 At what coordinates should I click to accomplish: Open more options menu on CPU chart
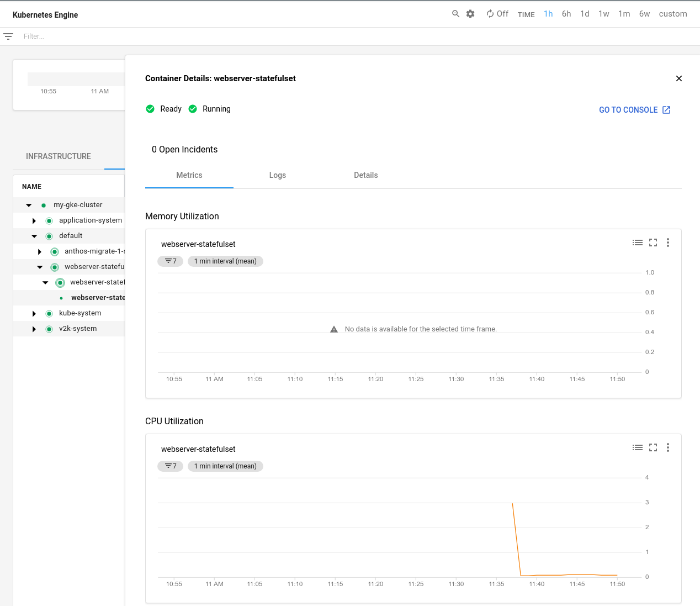pos(668,447)
